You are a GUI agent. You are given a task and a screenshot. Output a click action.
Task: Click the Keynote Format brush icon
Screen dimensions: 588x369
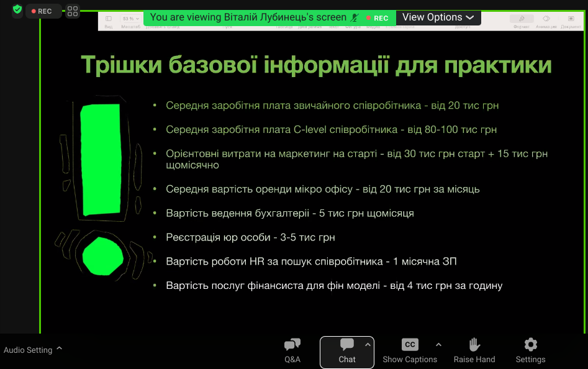coord(521,19)
